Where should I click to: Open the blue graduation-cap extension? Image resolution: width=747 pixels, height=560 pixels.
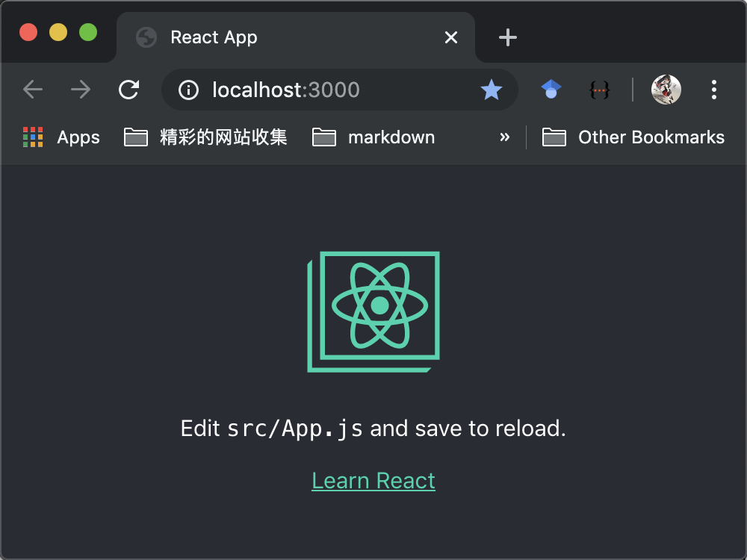pyautogui.click(x=551, y=90)
